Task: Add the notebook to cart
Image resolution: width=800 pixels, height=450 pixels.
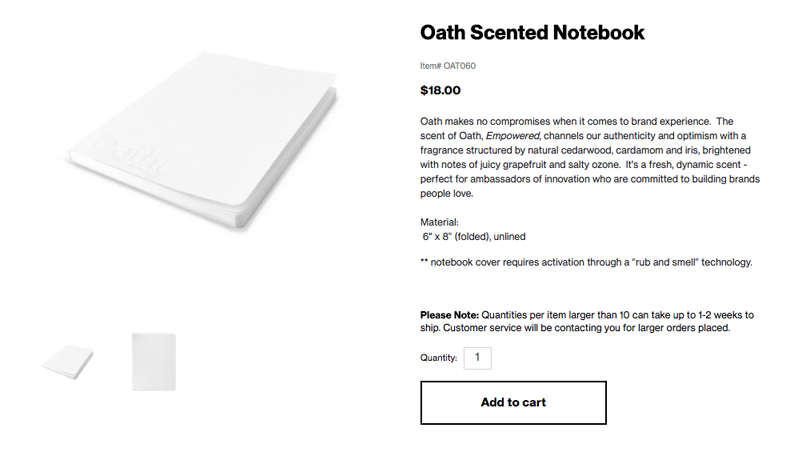Action: [513, 403]
